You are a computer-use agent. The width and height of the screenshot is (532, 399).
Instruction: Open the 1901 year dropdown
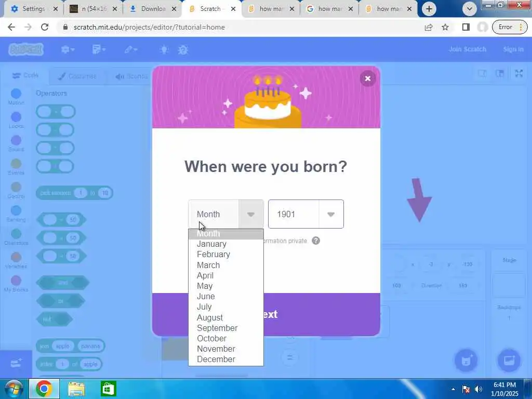point(305,214)
